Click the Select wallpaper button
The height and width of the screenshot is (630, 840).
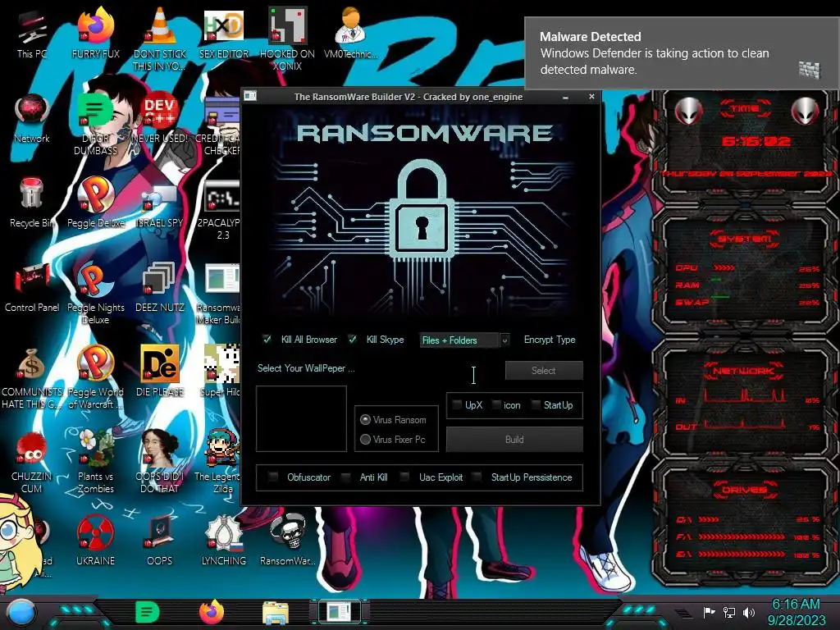(544, 370)
